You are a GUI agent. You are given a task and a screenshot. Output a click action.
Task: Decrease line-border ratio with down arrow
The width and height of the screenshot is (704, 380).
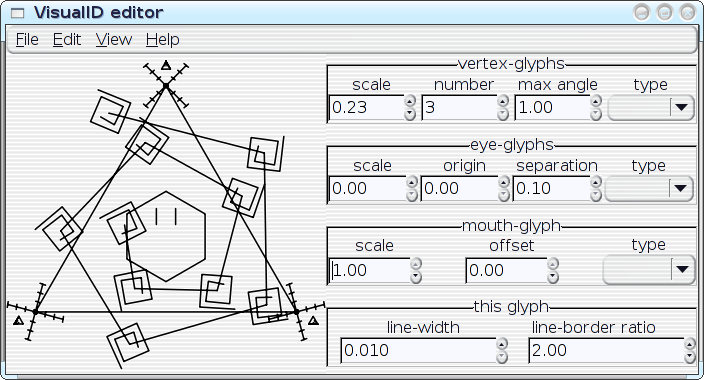690,357
